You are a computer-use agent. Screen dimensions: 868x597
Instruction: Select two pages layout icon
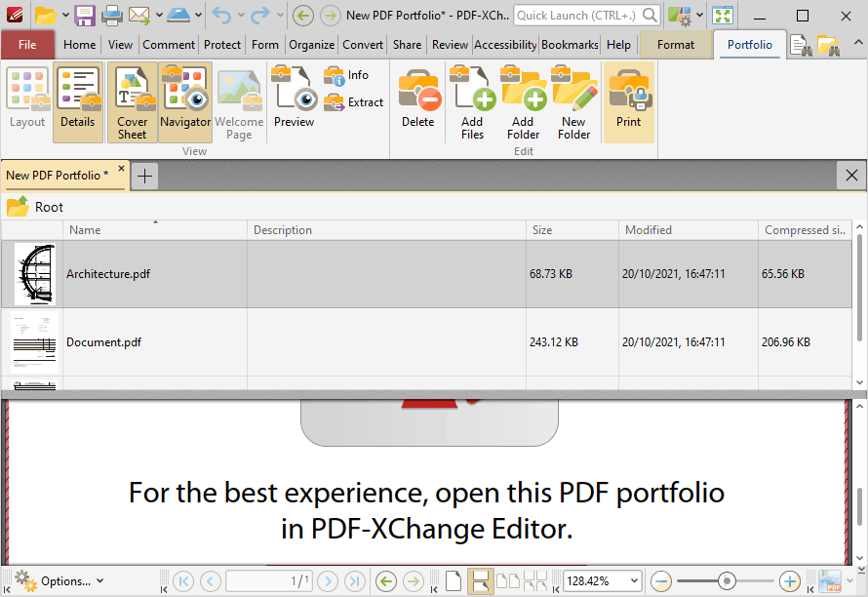pos(507,581)
